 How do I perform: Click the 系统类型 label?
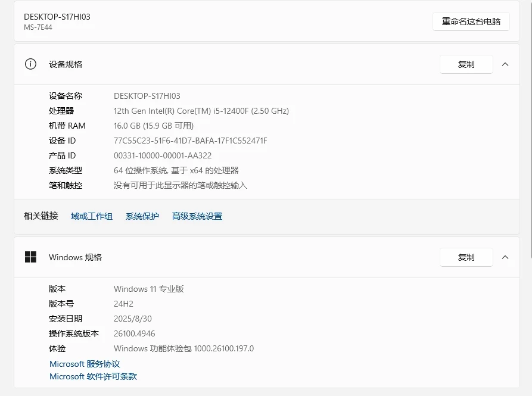tap(66, 170)
